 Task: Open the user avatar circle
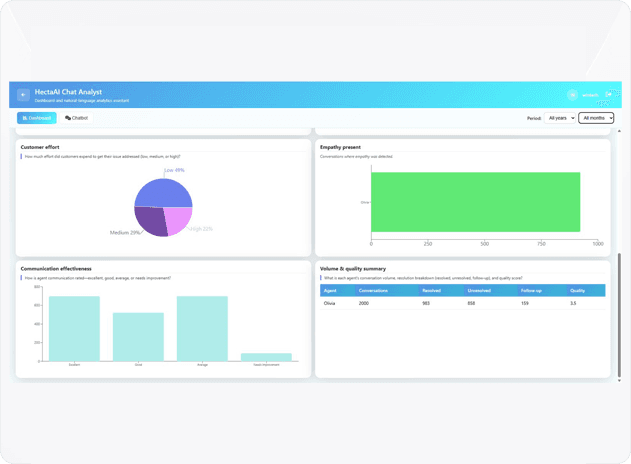pos(572,95)
